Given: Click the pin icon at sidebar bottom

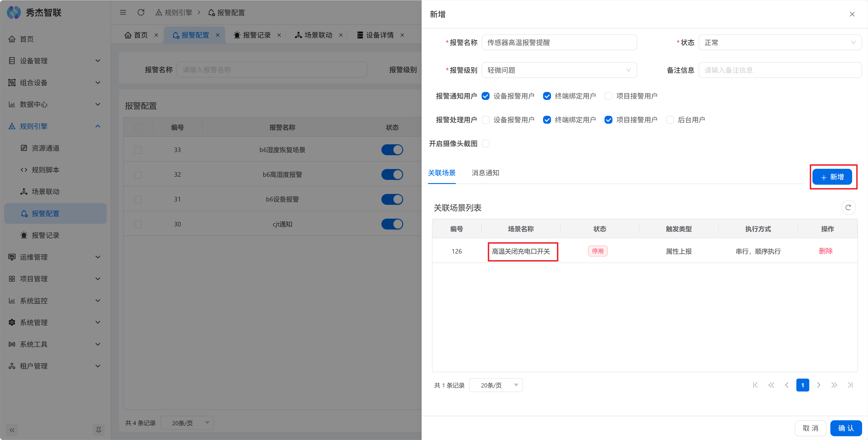Looking at the screenshot, I should [x=98, y=430].
